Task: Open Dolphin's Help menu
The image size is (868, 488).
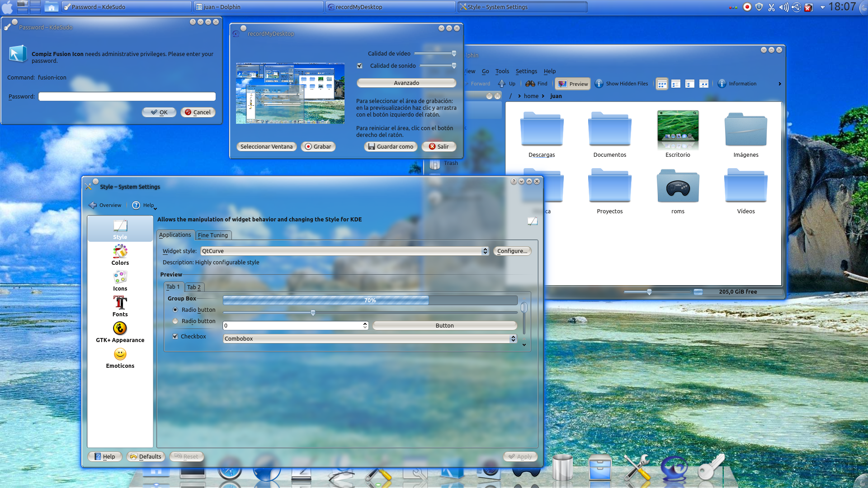Action: pyautogui.click(x=550, y=71)
